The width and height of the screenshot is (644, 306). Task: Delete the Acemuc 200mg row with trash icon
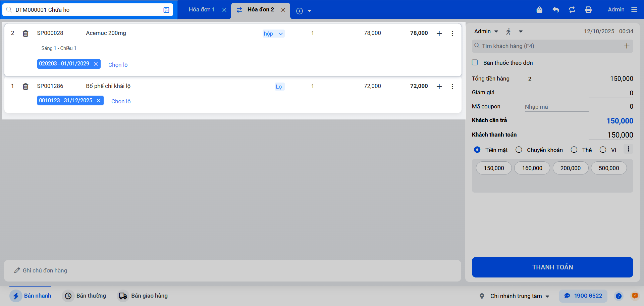coord(25,33)
